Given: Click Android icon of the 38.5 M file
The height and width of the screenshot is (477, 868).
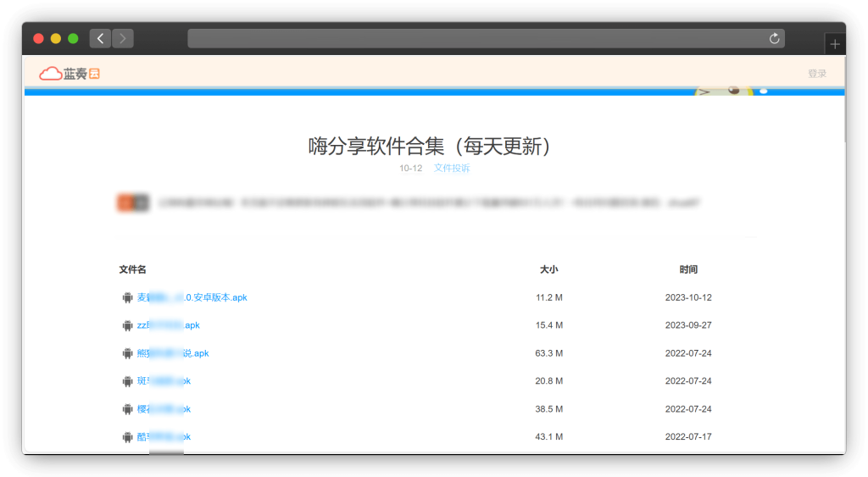Looking at the screenshot, I should [127, 409].
